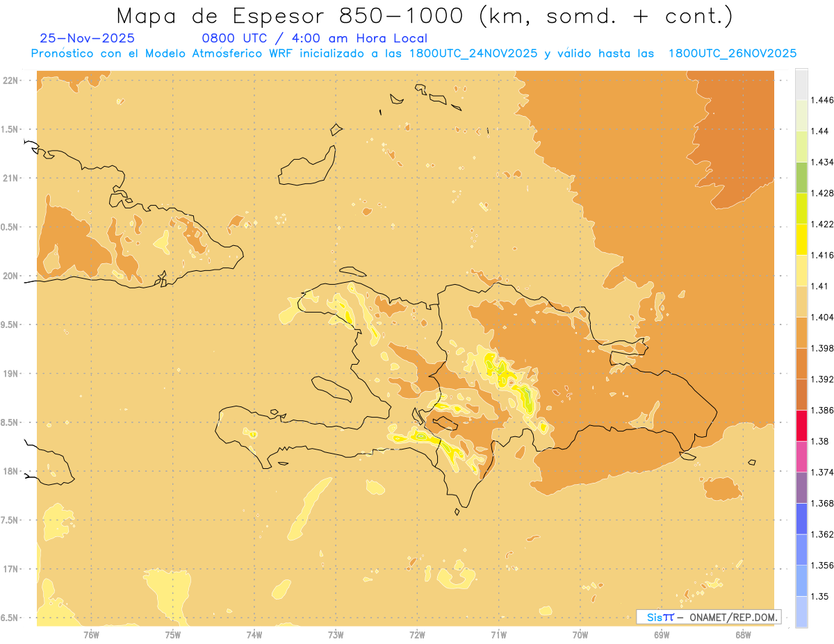The image size is (834, 644).
Task: Click the blue legend swatch between 1.368 and 1.362
Action: tap(801, 518)
